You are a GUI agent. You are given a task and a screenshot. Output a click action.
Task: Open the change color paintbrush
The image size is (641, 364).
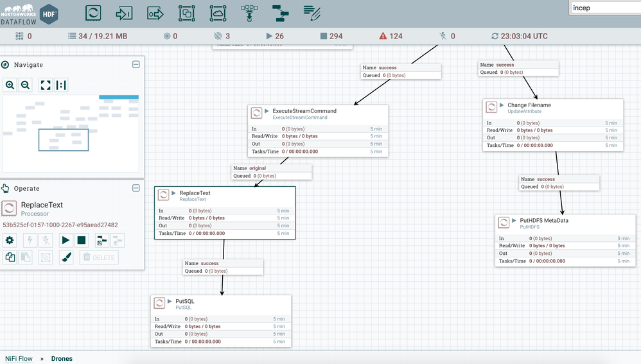point(66,257)
